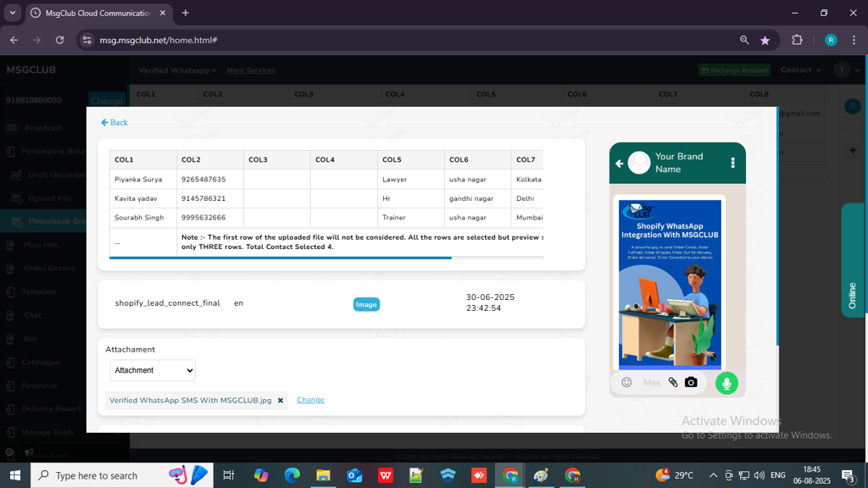Open the Chrome three-dot menu
The image size is (868, 488).
pyautogui.click(x=854, y=40)
